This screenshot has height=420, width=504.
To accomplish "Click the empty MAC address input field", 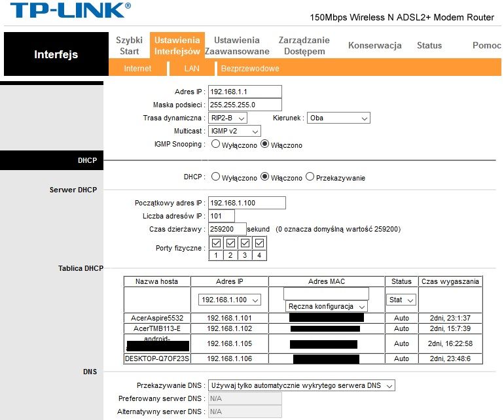I will [326, 293].
